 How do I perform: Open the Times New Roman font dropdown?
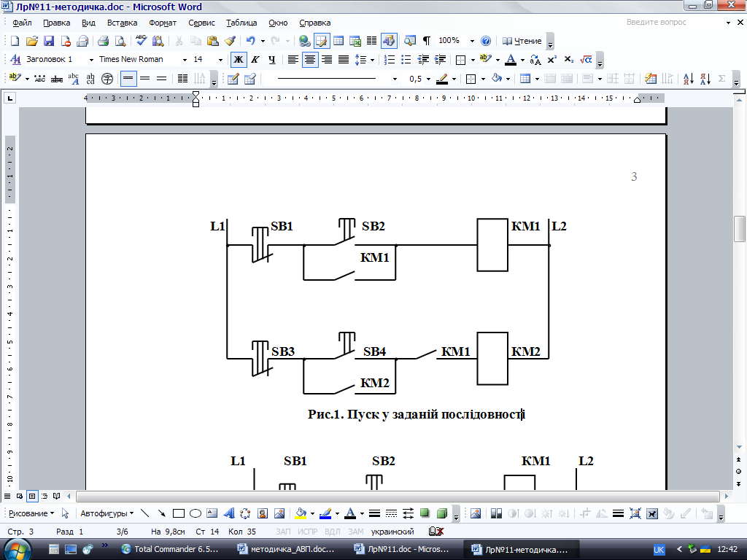[185, 60]
